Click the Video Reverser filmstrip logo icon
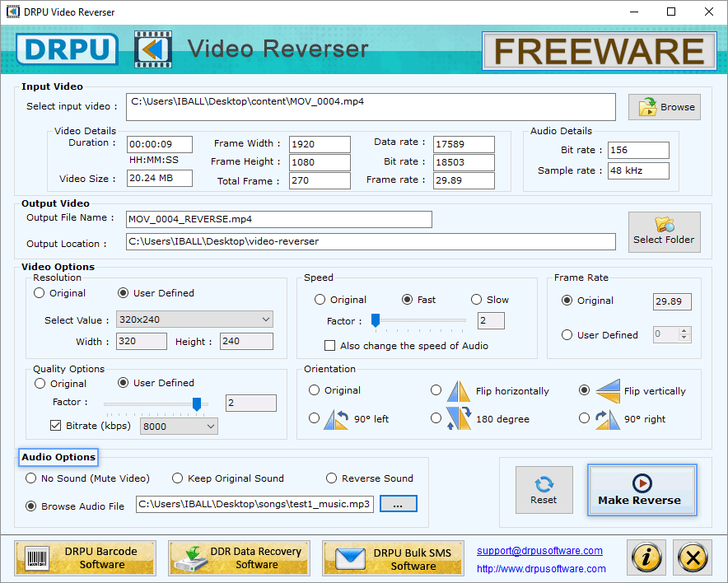This screenshot has width=728, height=583. point(153,49)
